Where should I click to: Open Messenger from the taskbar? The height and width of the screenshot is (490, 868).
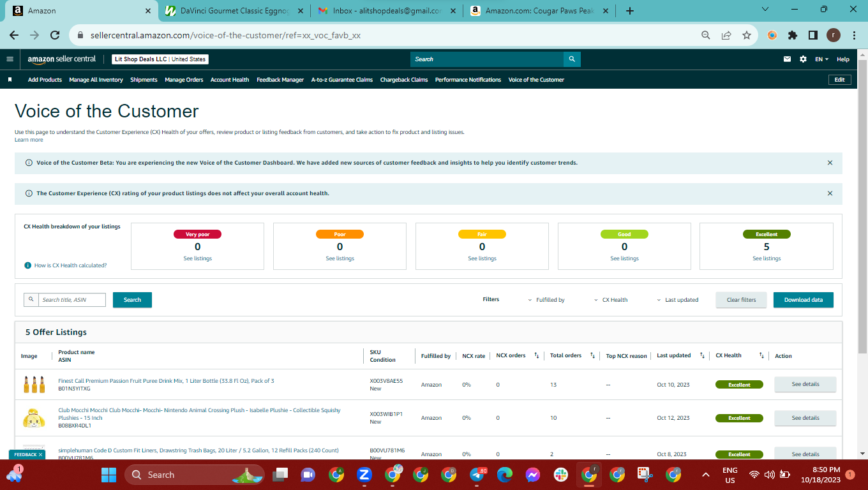pyautogui.click(x=533, y=475)
